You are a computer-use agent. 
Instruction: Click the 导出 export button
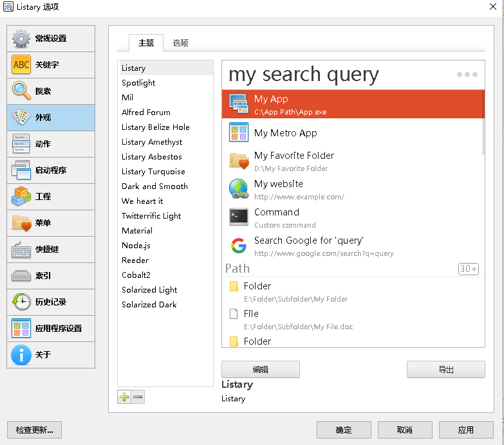[446, 370]
